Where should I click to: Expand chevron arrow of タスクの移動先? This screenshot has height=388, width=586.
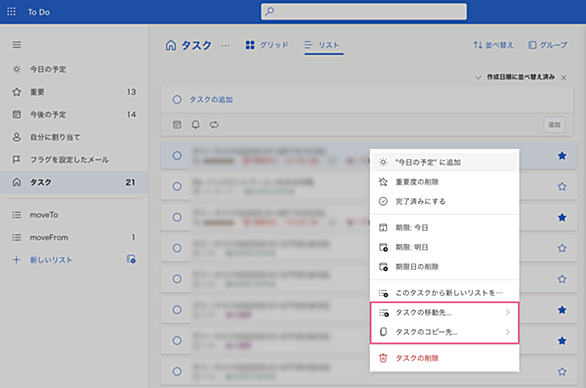(x=508, y=312)
